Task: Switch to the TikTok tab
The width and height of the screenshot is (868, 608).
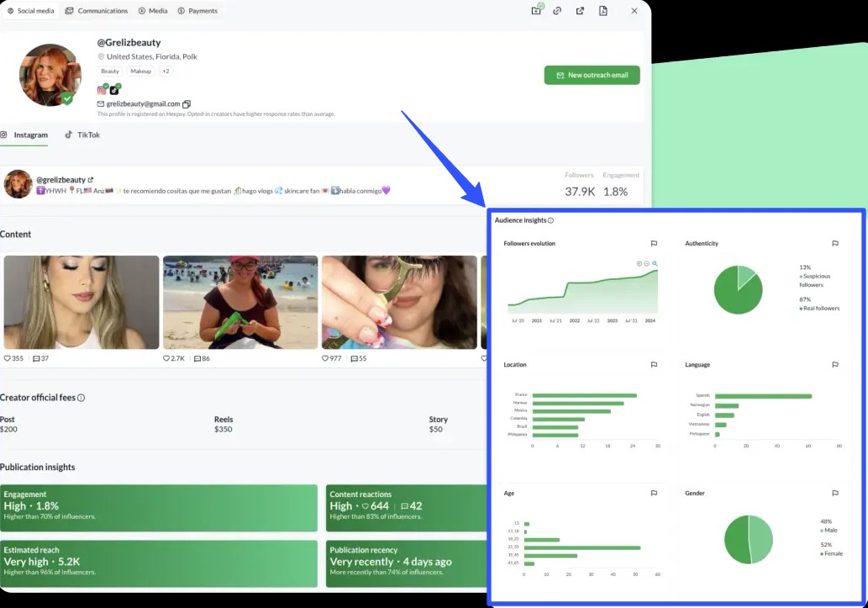Action: coord(82,135)
